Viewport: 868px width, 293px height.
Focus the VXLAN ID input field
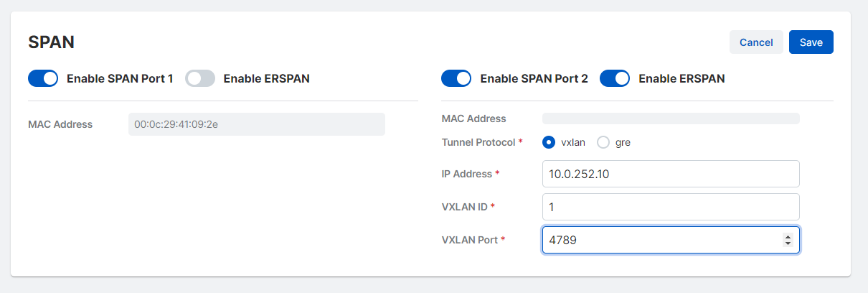(x=670, y=207)
